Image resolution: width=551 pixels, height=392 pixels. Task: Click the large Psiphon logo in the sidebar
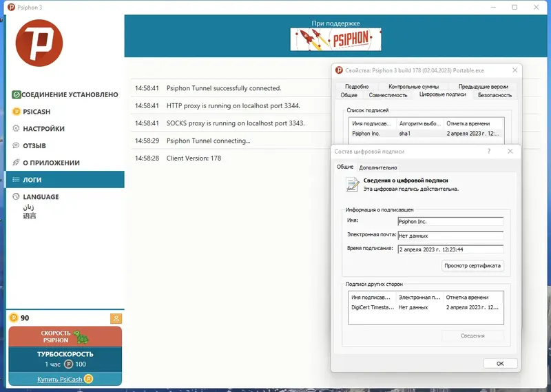point(39,43)
